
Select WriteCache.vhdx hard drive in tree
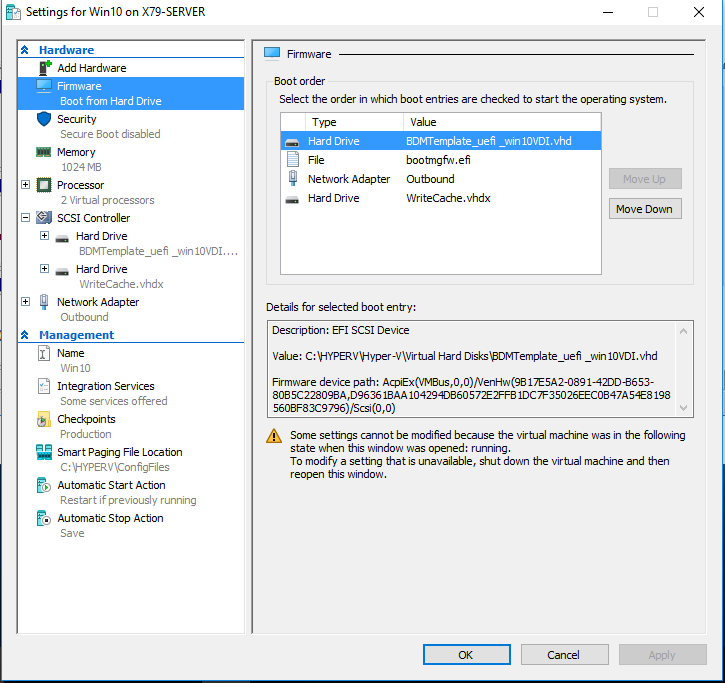(102, 269)
